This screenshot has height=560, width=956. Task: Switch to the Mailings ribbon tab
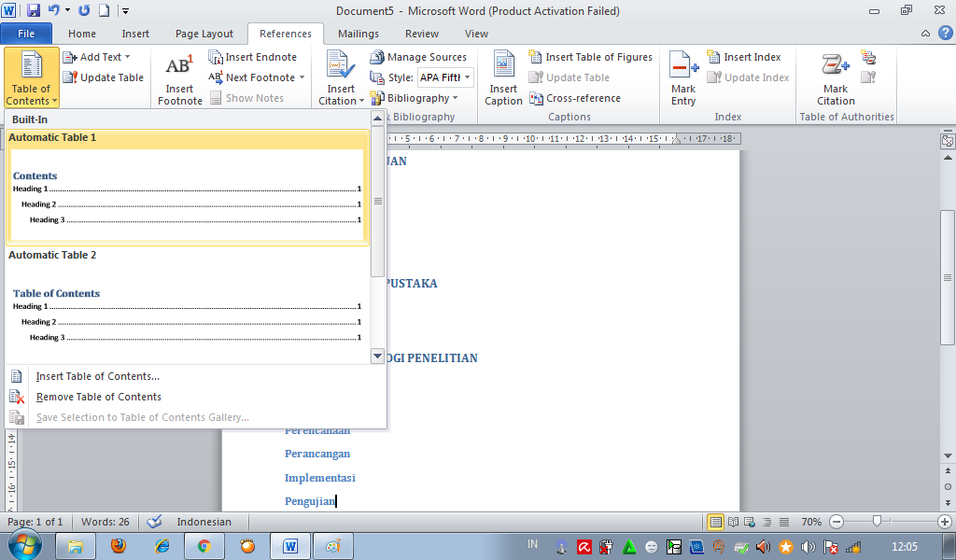(x=358, y=33)
